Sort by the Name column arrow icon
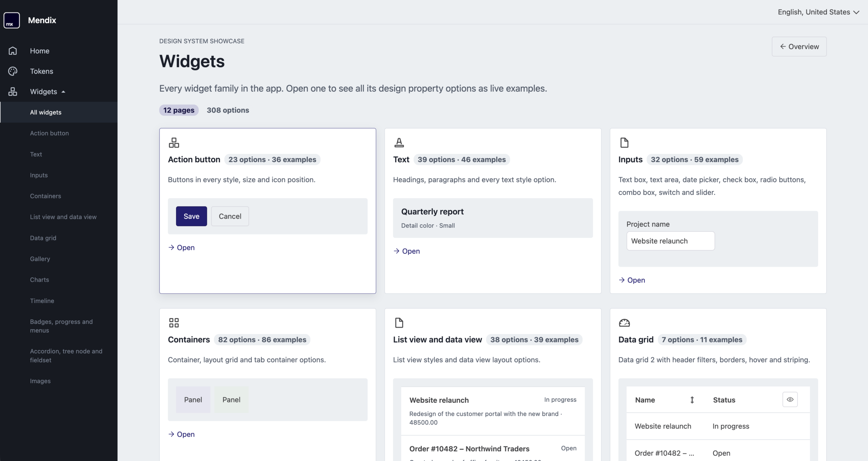This screenshot has width=868, height=461. point(692,400)
